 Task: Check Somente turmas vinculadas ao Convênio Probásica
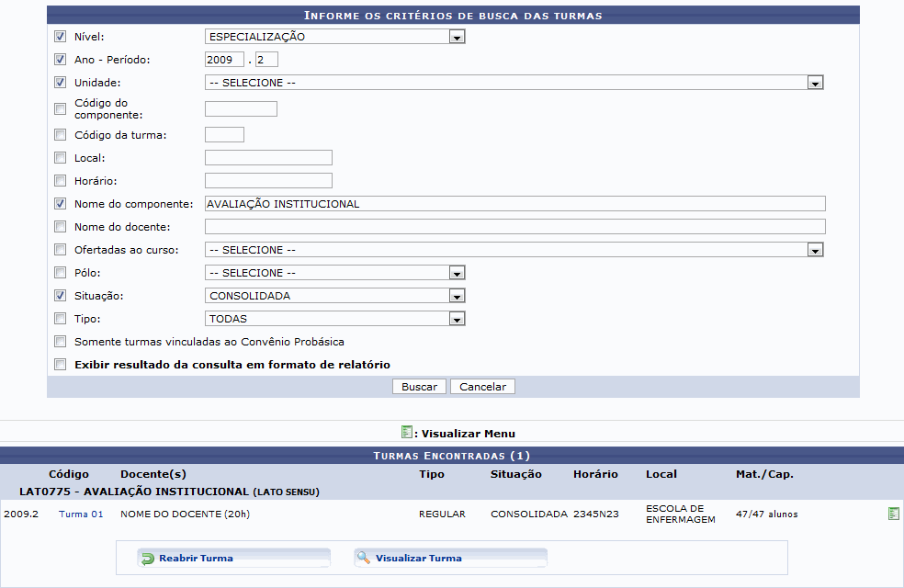[x=61, y=342]
